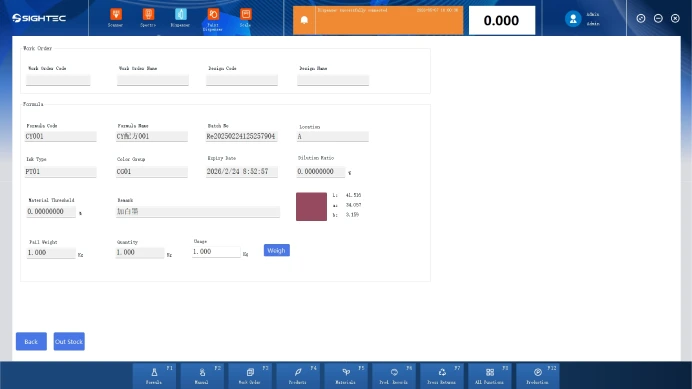
Task: Click the Material Threshold field
Action: pyautogui.click(x=51, y=212)
